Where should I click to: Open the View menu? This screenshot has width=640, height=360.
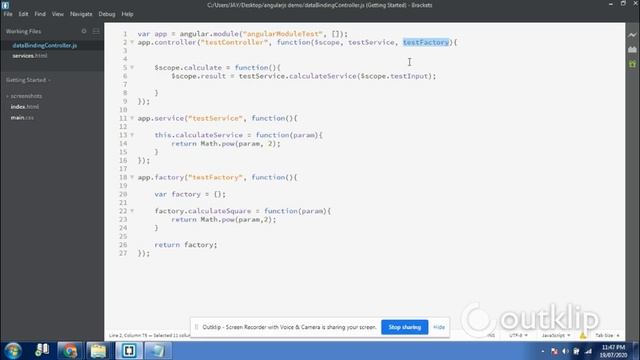[x=58, y=14]
